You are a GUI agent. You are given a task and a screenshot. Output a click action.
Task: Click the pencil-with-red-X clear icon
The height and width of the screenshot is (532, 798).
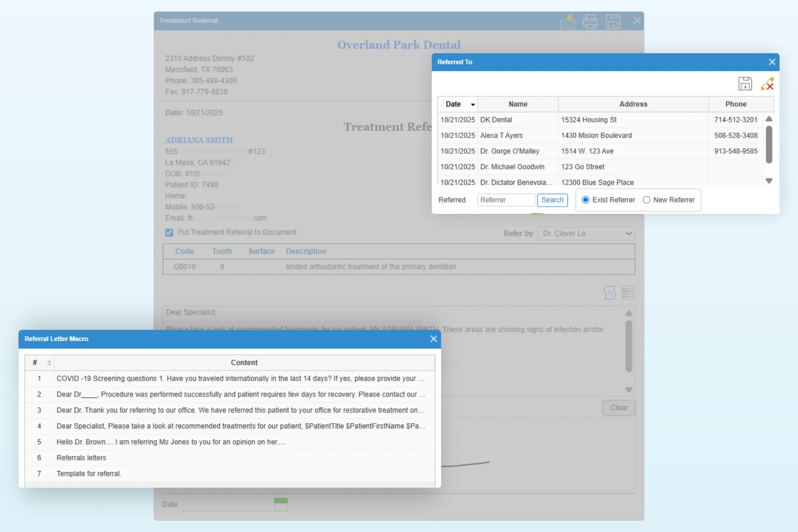pos(767,84)
